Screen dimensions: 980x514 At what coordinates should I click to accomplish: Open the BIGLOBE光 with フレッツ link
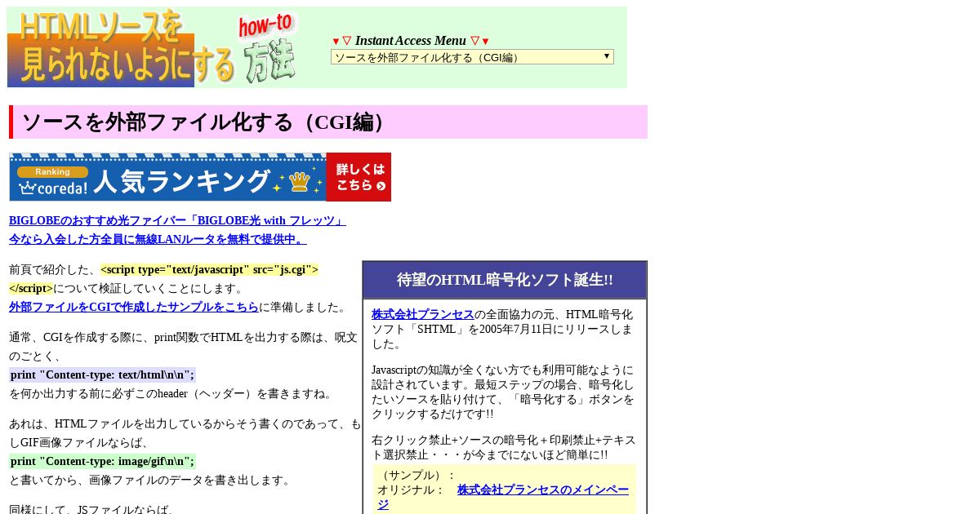pos(177,220)
